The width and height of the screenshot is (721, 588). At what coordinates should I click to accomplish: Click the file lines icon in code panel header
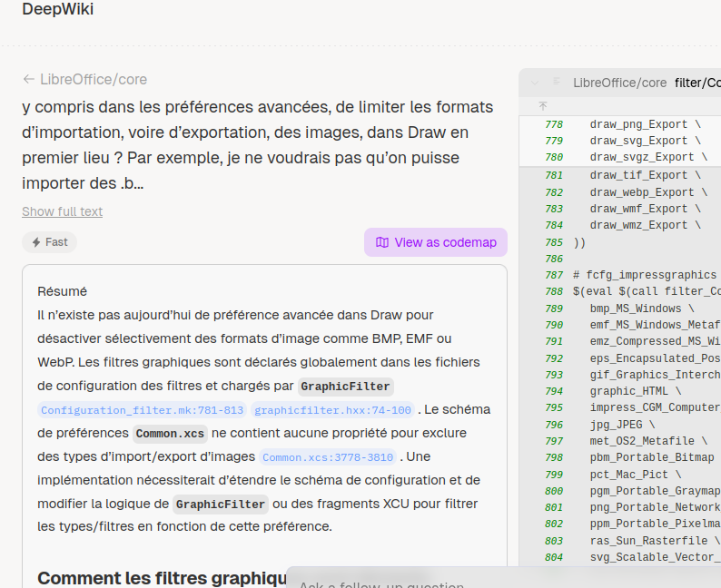[x=556, y=83]
